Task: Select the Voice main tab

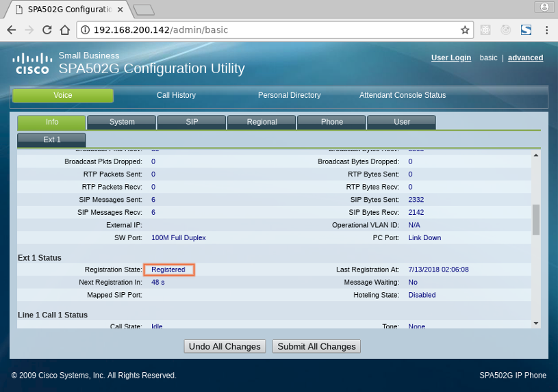Action: coord(63,95)
